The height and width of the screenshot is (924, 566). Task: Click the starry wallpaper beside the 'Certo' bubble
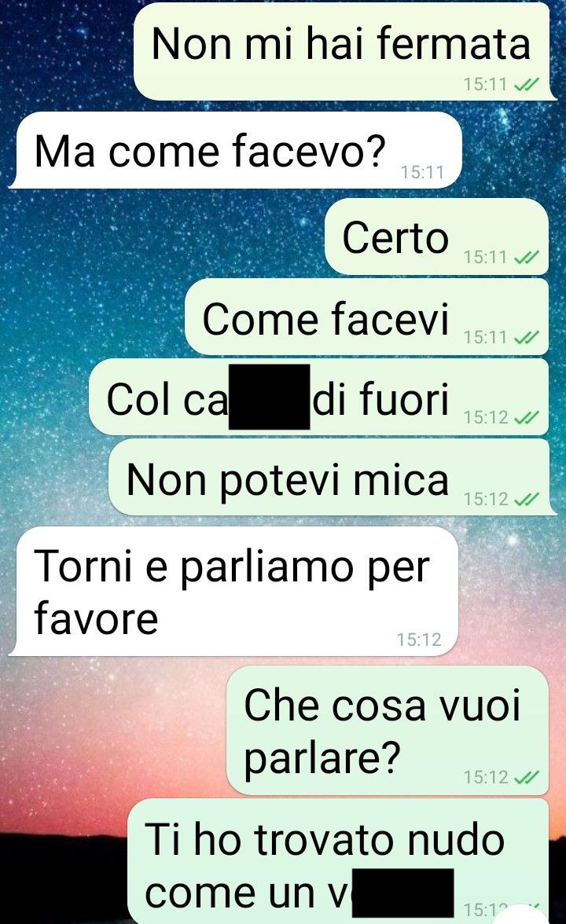(x=162, y=237)
